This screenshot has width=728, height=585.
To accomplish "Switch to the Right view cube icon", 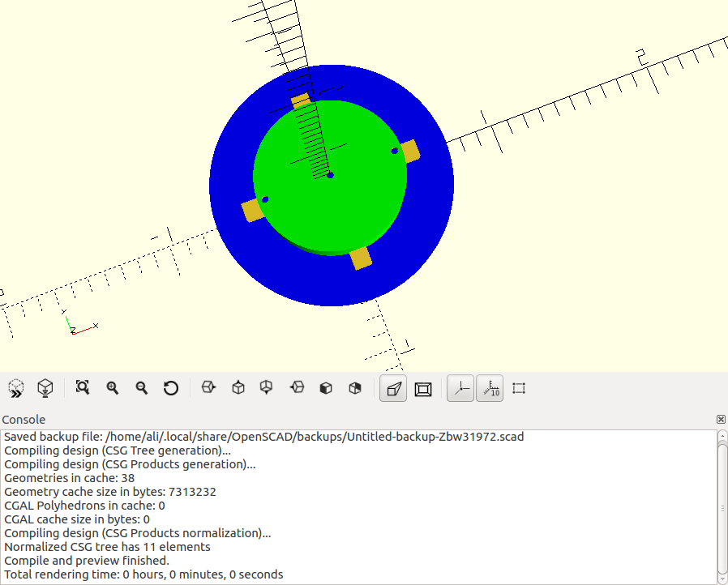I will (208, 387).
